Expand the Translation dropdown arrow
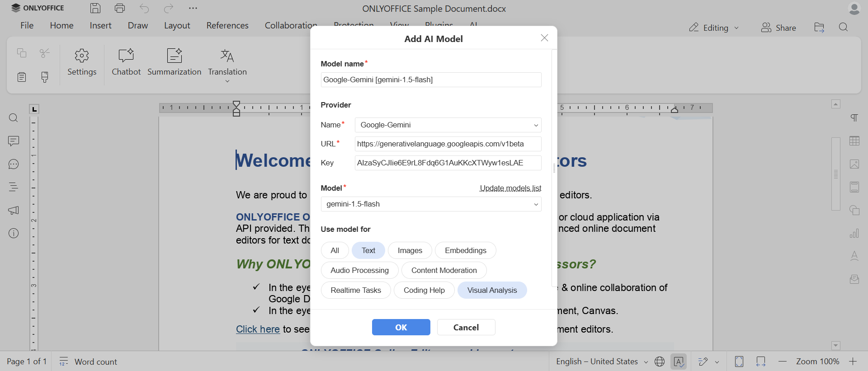 pos(227,81)
